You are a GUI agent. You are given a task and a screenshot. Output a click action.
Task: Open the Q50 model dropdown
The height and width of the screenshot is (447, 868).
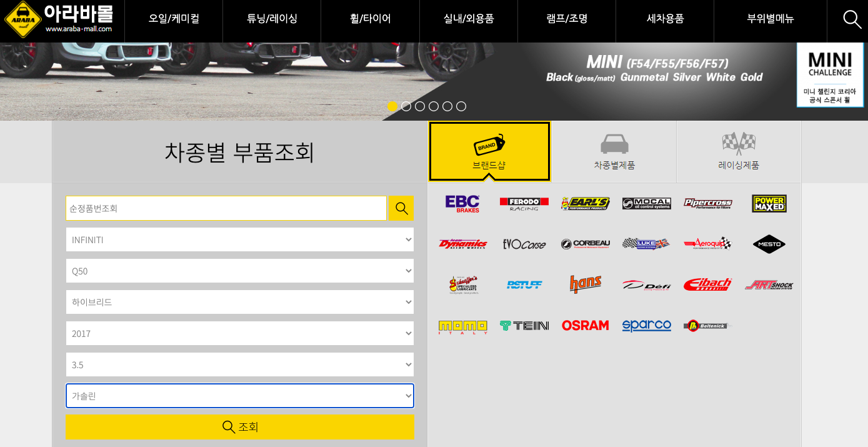coord(240,271)
